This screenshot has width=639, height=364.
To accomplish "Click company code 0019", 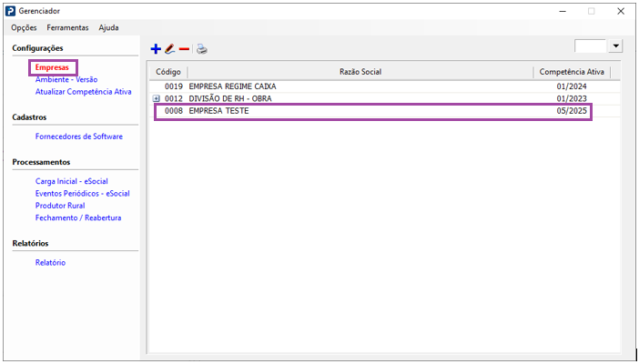I will point(174,86).
